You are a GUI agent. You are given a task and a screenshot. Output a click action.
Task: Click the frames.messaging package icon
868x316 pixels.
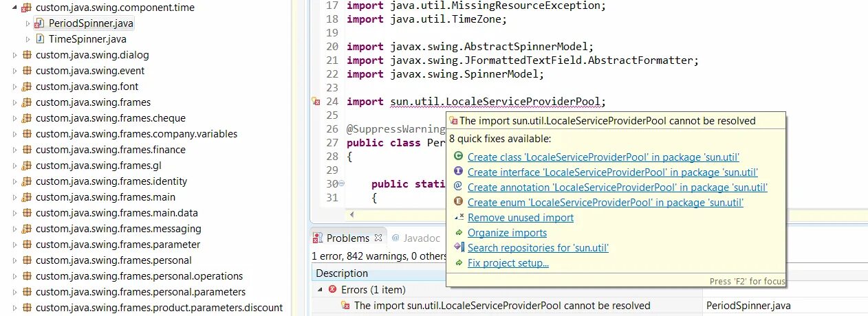click(27, 229)
